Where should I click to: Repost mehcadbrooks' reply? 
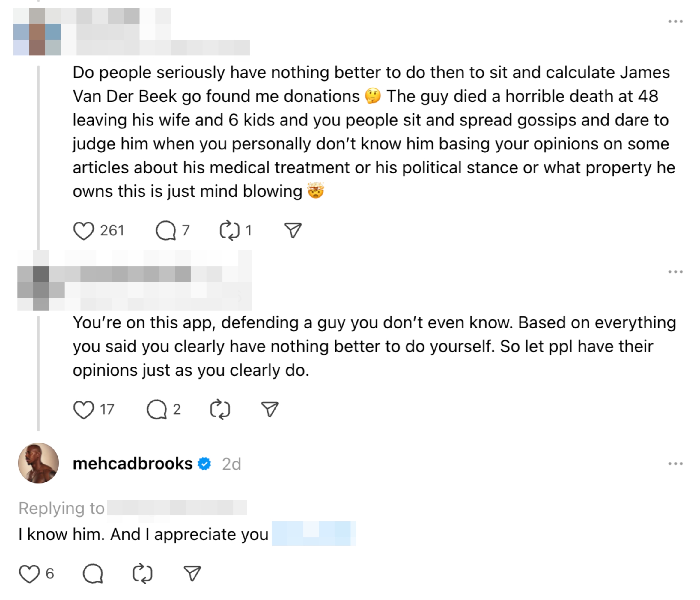pyautogui.click(x=143, y=574)
